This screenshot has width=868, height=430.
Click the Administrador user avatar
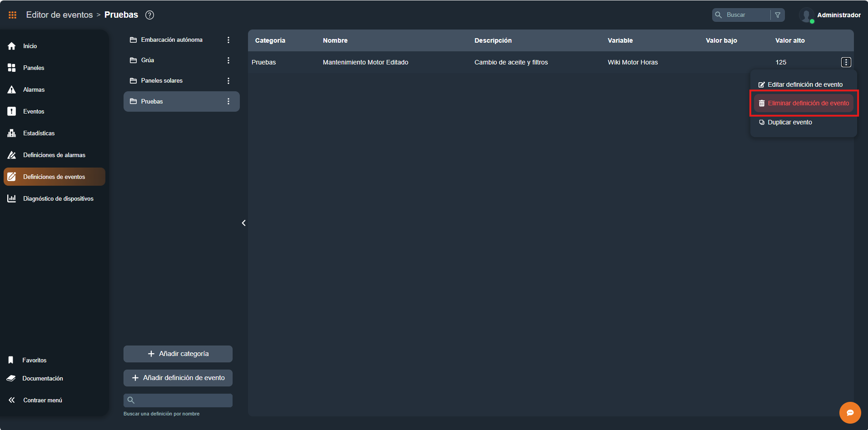806,15
